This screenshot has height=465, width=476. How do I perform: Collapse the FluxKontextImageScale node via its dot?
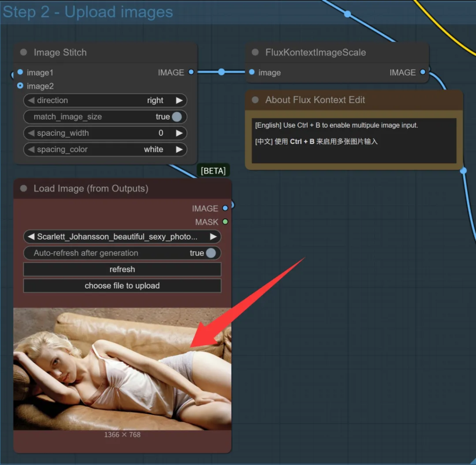[x=255, y=52]
